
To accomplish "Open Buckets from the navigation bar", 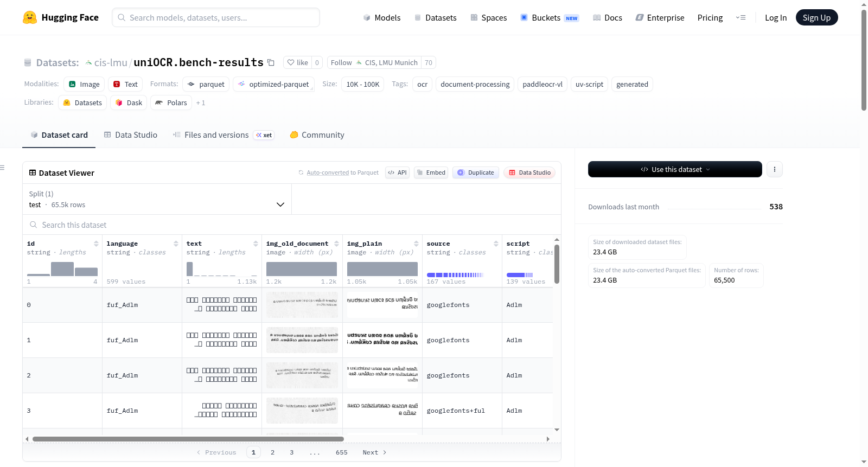I will pos(550,17).
